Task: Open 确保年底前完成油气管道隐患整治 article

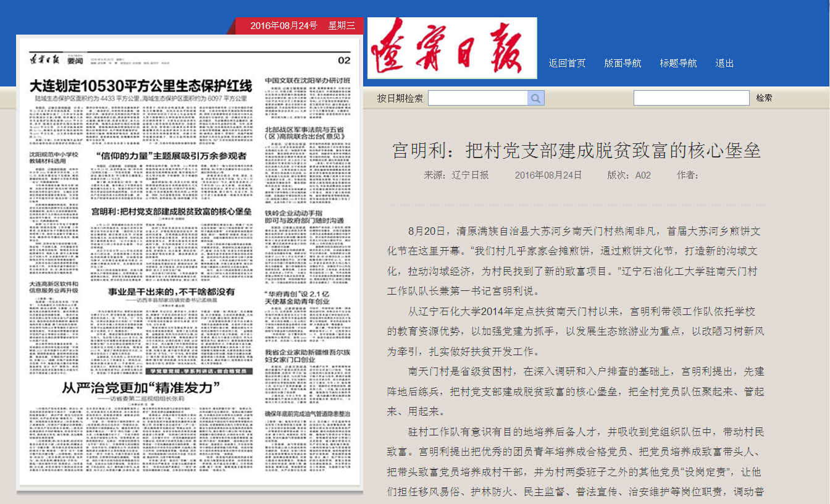Action: pyautogui.click(x=308, y=413)
